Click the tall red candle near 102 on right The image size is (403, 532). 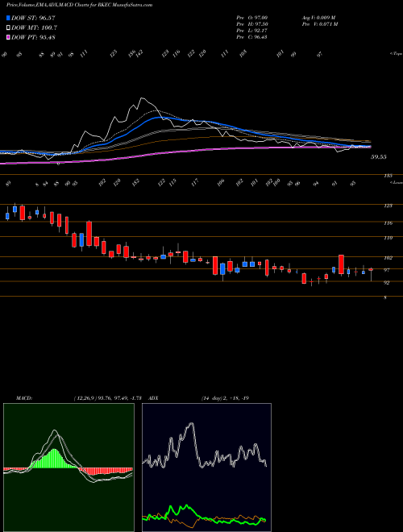coord(341,264)
